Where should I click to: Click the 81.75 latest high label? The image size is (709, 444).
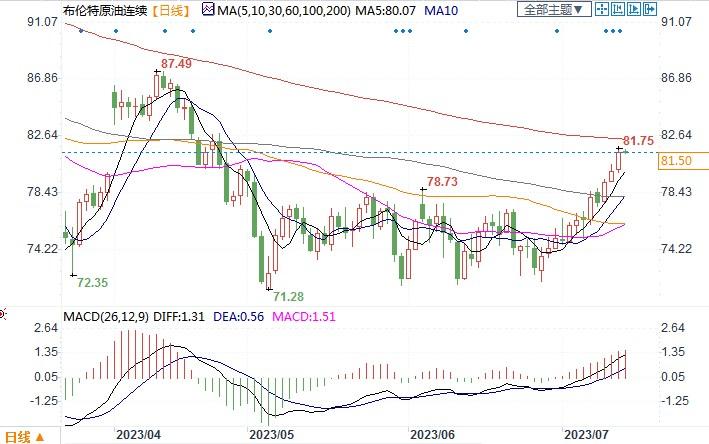638,141
